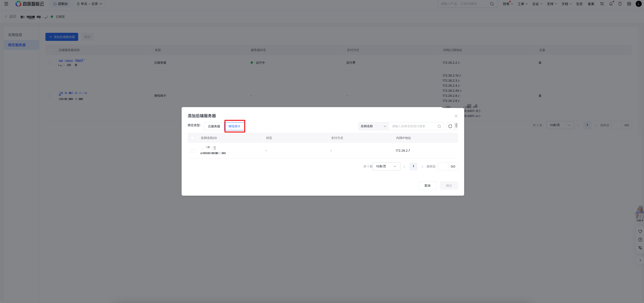Collapse the right floating sidebar arrow
Viewport: 644px width, 303px height.
640,260
